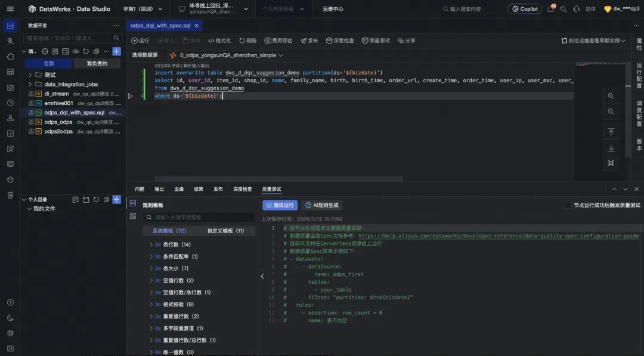Screen dimensions: 644x356
Task: Zoom in using editor magnifier plus icon
Action: tap(611, 95)
